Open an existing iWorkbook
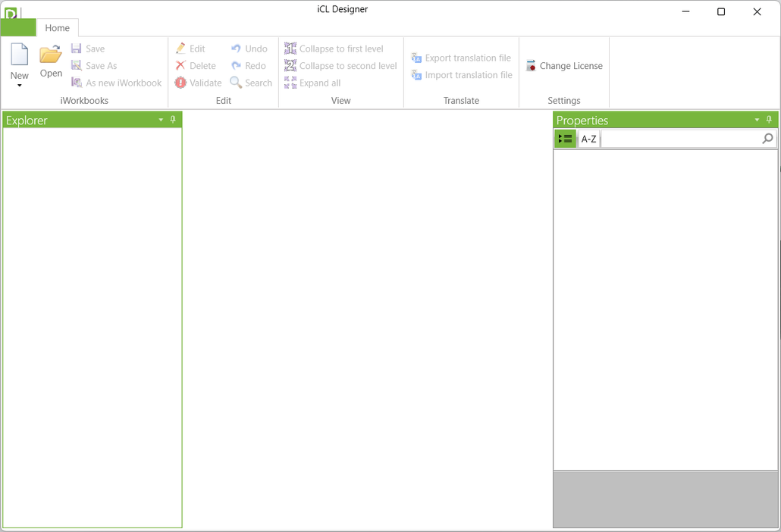The width and height of the screenshot is (781, 532). pyautogui.click(x=51, y=61)
